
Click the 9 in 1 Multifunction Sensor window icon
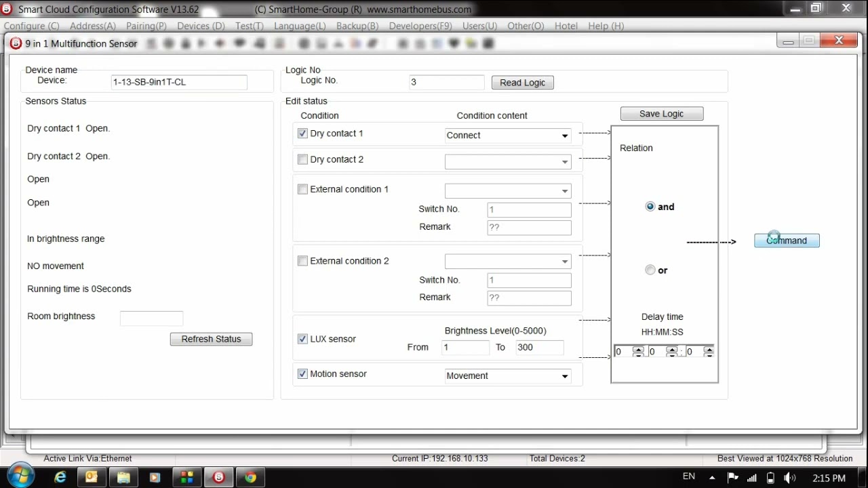tap(16, 43)
